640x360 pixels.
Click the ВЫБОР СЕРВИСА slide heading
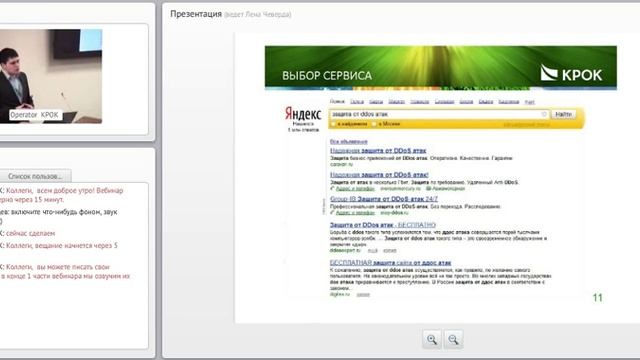(327, 76)
